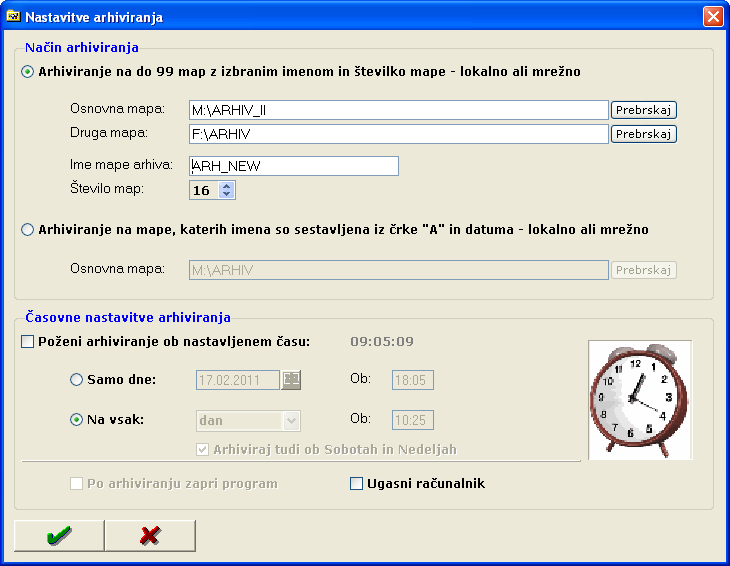Click Prebrskaj next to Osnovna mapa M:\ARHIV_II
Image resolution: width=730 pixels, height=566 pixels.
[644, 110]
